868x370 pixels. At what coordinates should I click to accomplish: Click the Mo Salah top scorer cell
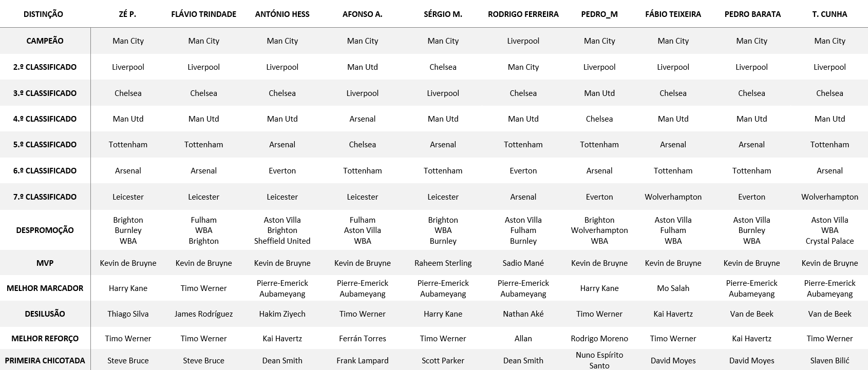point(673,288)
